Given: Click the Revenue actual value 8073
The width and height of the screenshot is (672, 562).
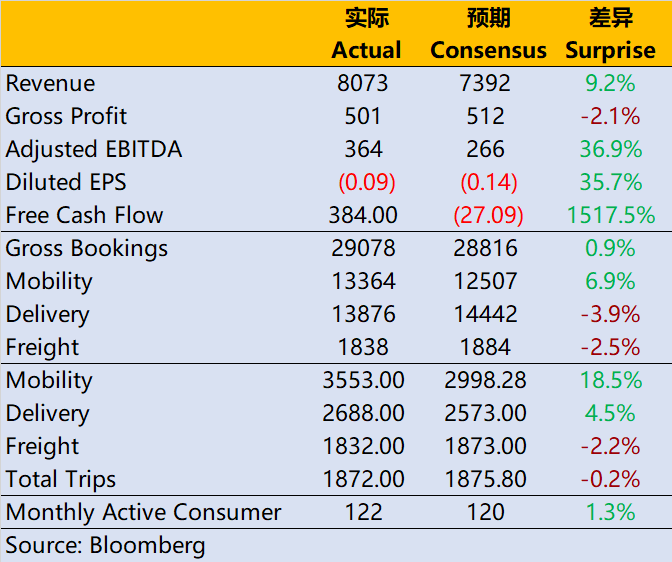Looking at the screenshot, I should click(362, 84).
